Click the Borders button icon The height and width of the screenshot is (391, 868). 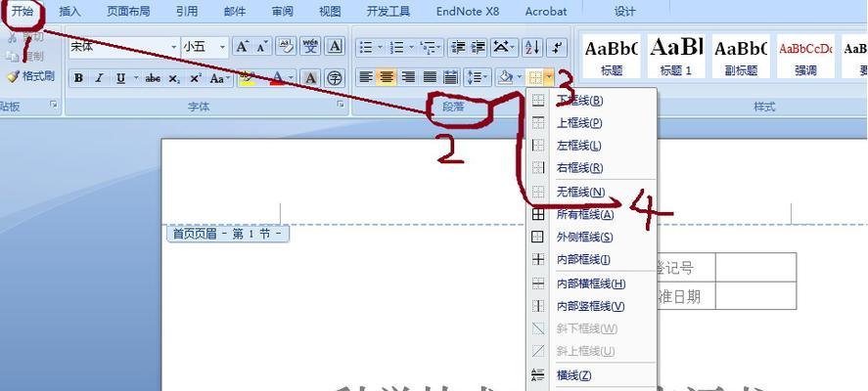pos(534,77)
